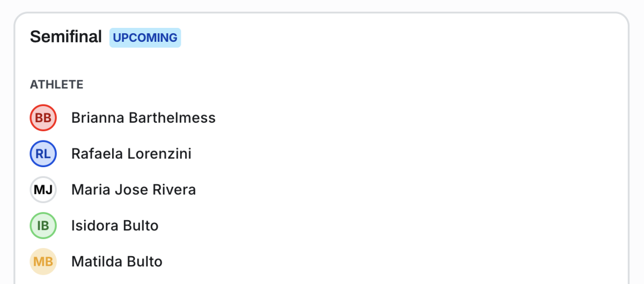Click the UPCOMING status badge
The width and height of the screenshot is (644, 284).
pos(145,38)
